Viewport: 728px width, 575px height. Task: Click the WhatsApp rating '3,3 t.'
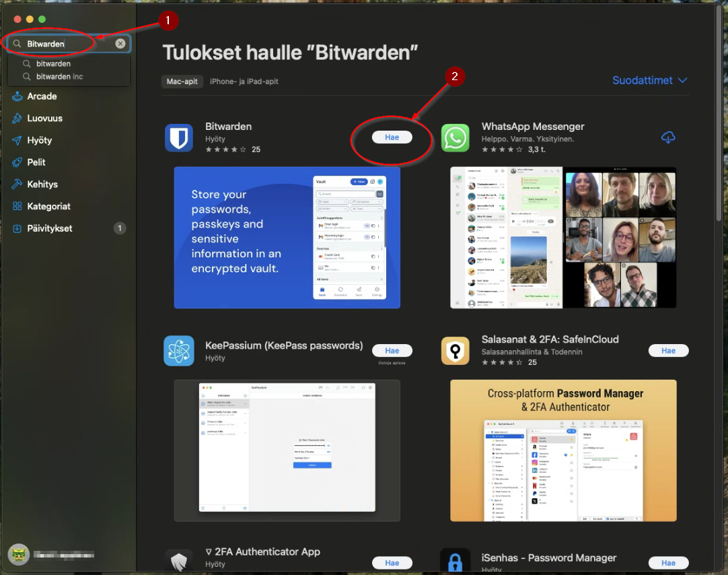click(513, 149)
